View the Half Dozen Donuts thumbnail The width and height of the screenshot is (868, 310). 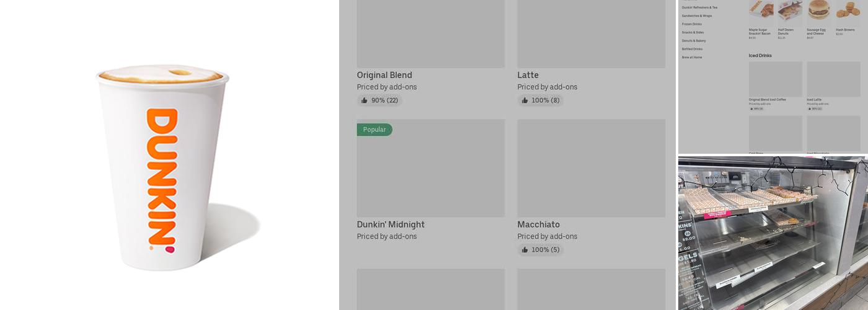click(x=790, y=11)
